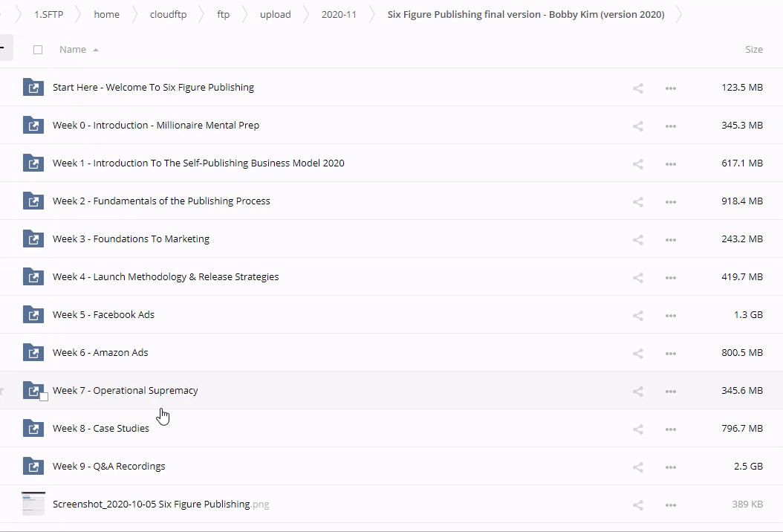This screenshot has height=532, width=783.
Task: Click share icon for the Screenshot png file
Action: coord(637,505)
